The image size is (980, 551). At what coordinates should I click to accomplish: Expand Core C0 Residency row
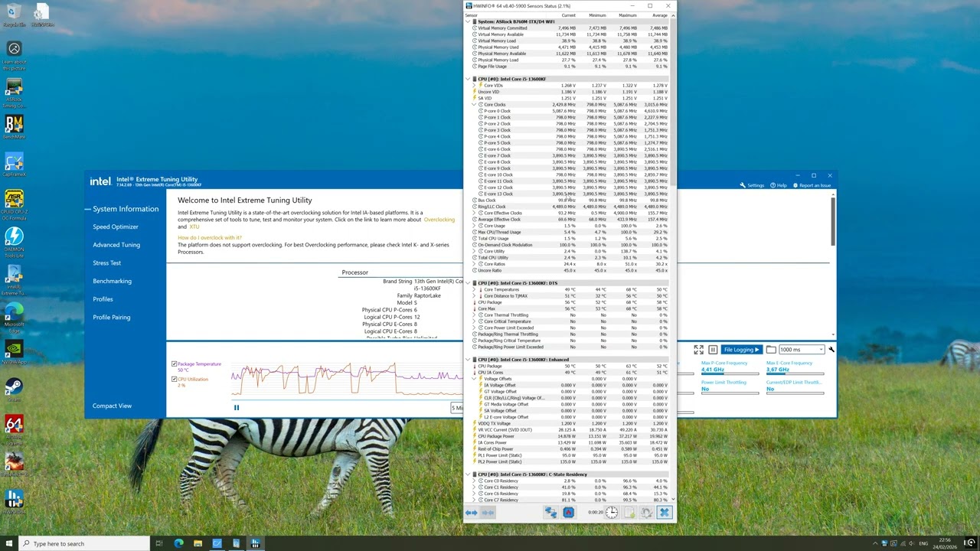coord(475,481)
